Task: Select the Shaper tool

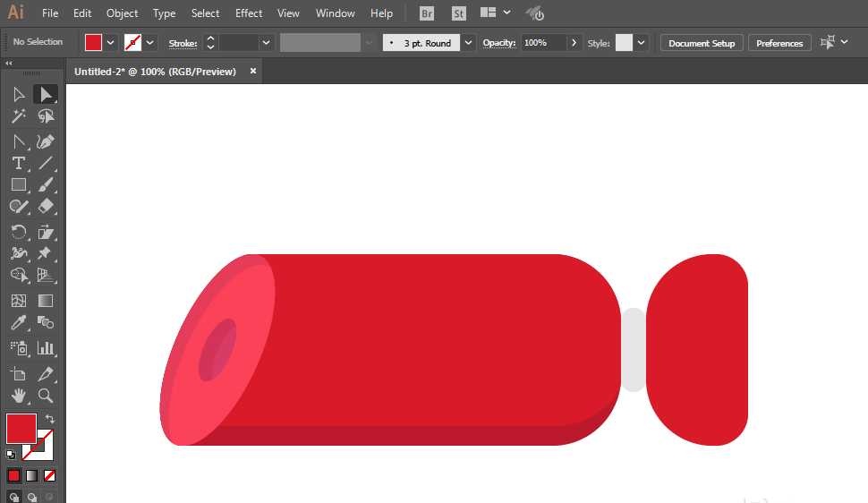Action: point(18,207)
